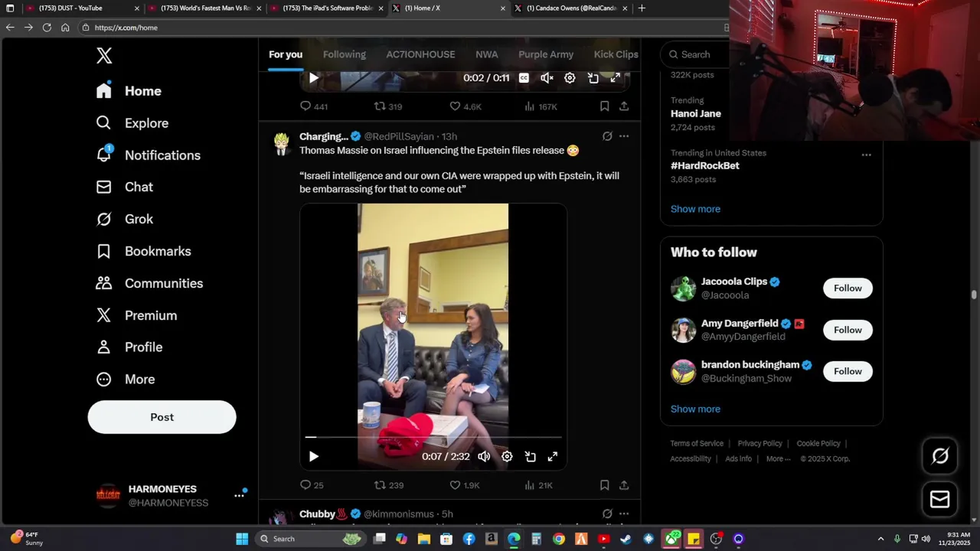Image resolution: width=980 pixels, height=551 pixels.
Task: Open the Charging... author avatar
Action: point(282,143)
